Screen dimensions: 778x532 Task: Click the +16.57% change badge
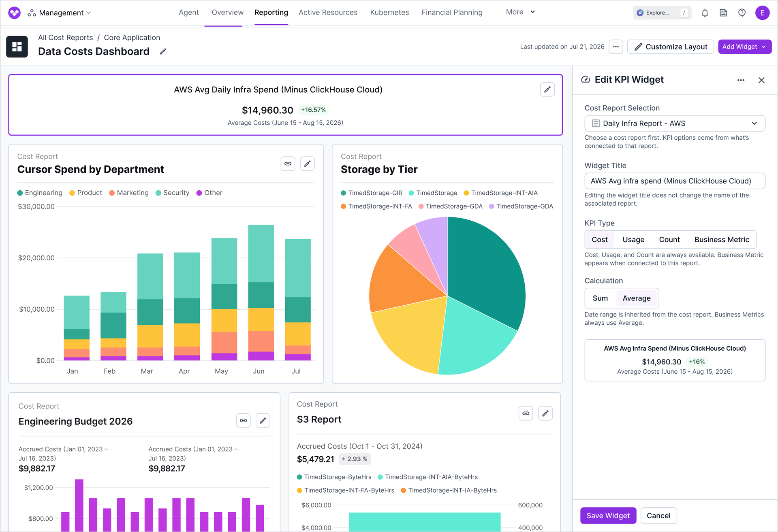click(x=313, y=110)
